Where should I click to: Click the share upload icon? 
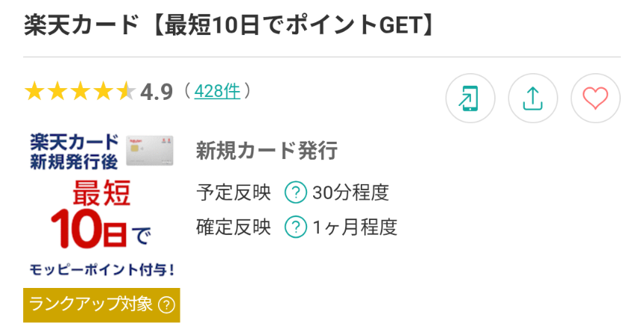point(533,98)
